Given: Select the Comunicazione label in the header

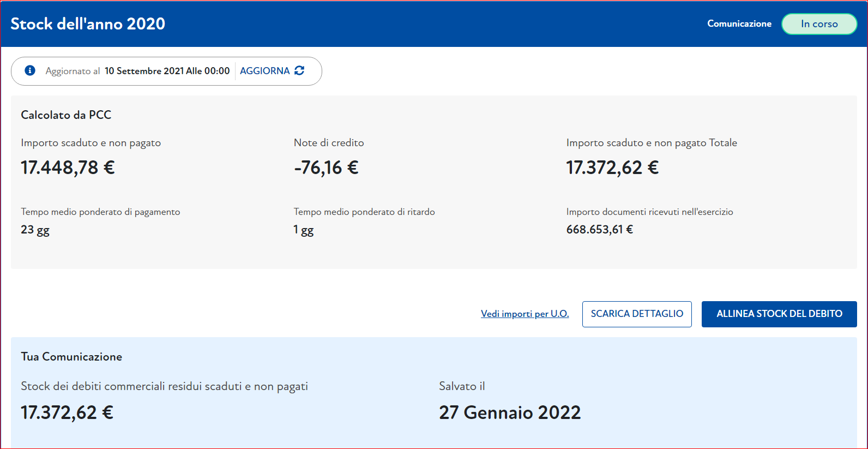Looking at the screenshot, I should [739, 24].
